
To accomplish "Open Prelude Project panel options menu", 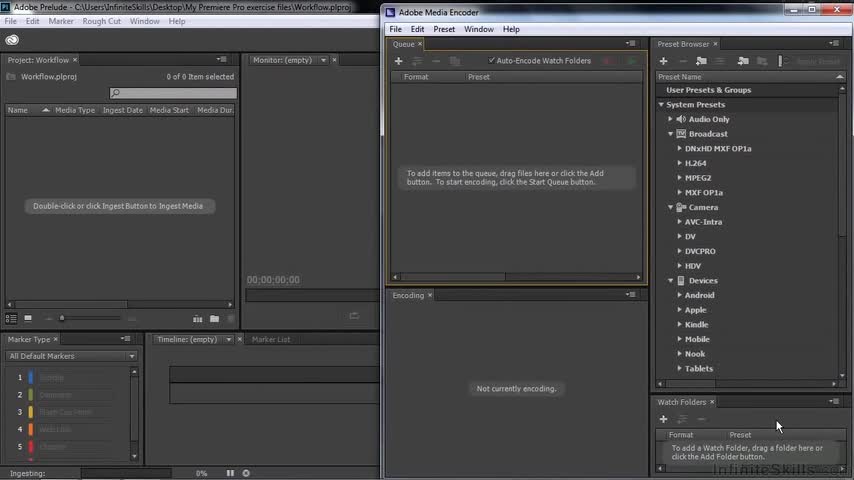I will tap(222, 59).
